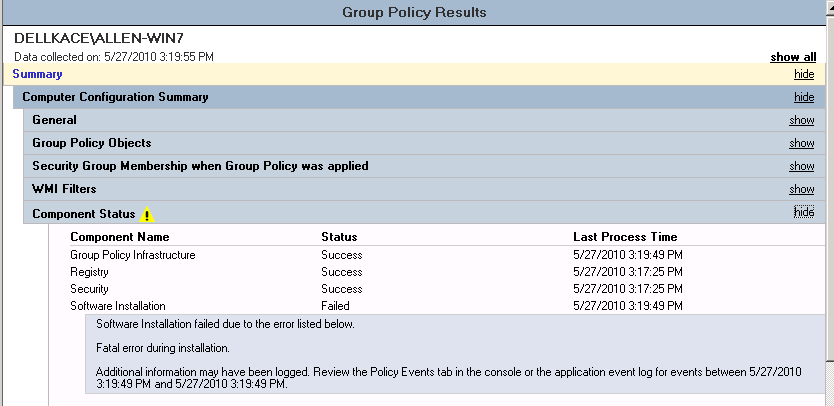Collapse the Computer Configuration Summary section
Image resolution: width=834 pixels, height=406 pixels.
coord(804,97)
